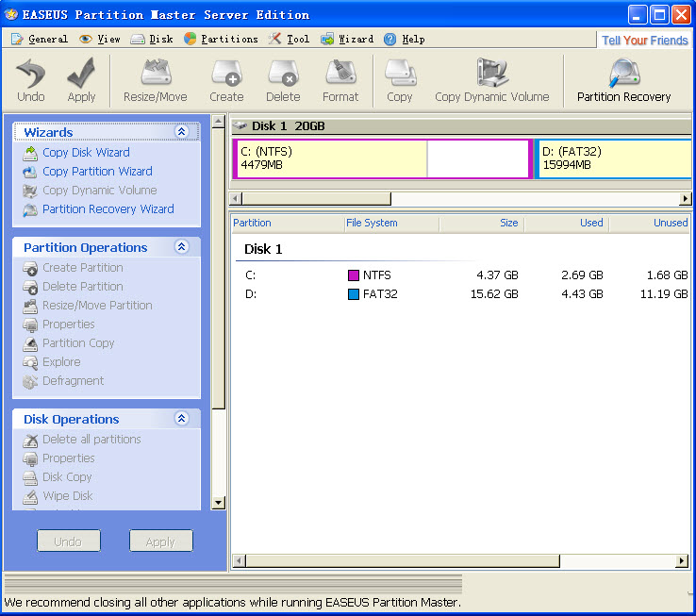The width and height of the screenshot is (696, 616).
Task: Click the Undo toolbar icon
Action: pos(31,74)
